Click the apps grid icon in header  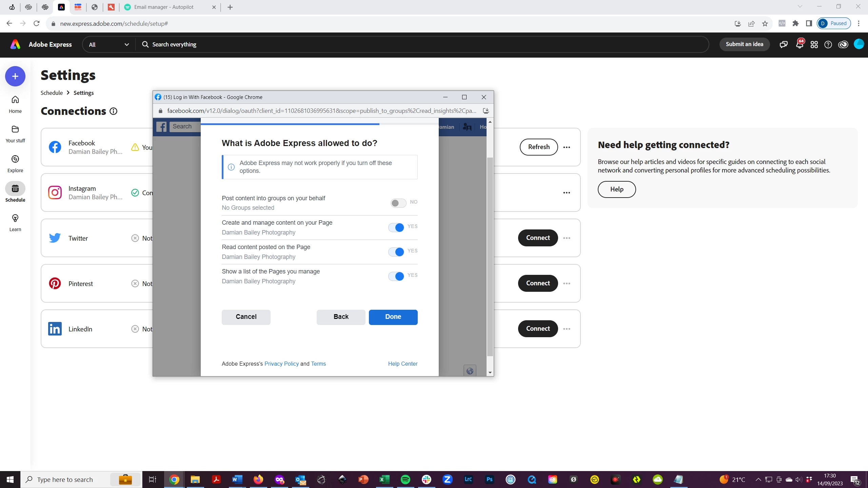pyautogui.click(x=814, y=45)
